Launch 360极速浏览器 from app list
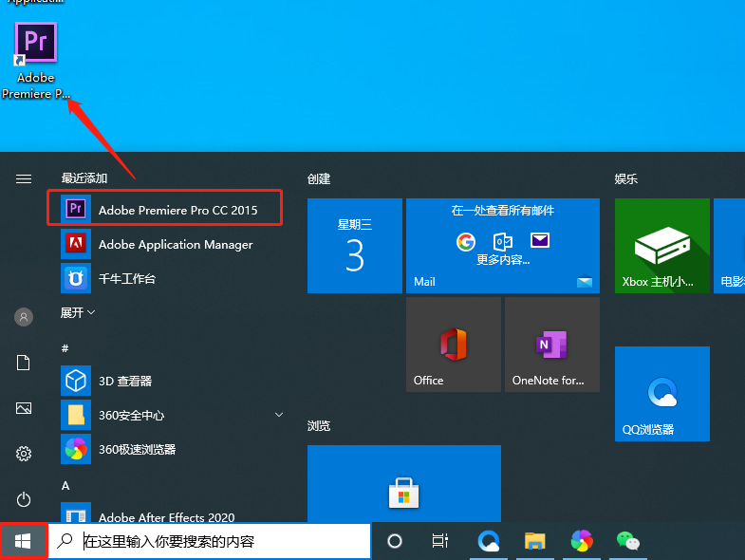 coord(164,449)
